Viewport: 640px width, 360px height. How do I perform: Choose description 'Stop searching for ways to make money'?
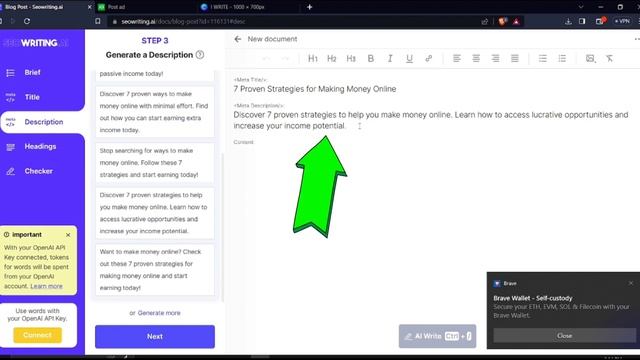click(x=155, y=163)
